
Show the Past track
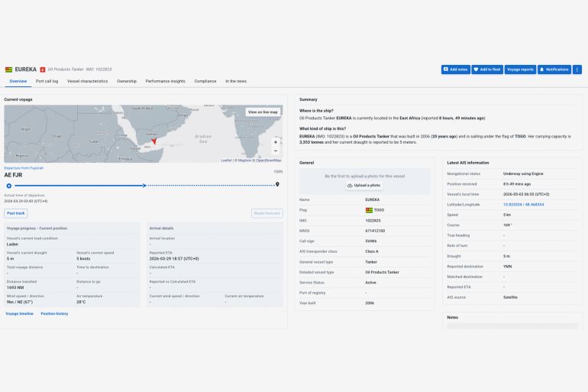click(x=16, y=213)
